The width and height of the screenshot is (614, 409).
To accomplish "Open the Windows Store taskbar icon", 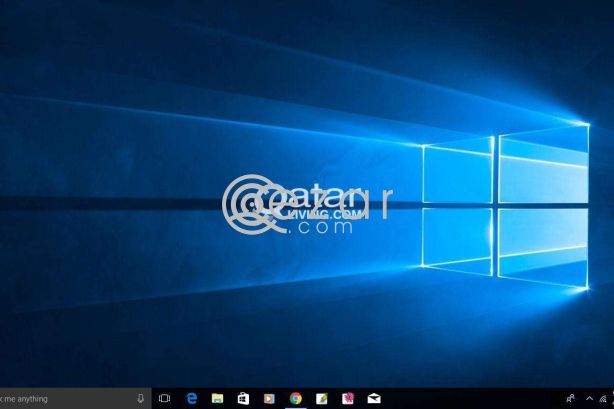I will click(x=243, y=398).
